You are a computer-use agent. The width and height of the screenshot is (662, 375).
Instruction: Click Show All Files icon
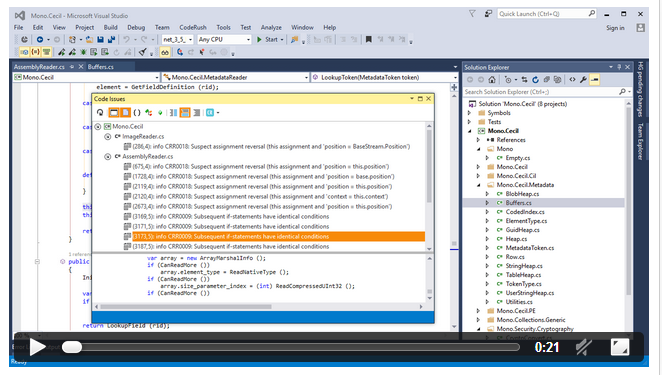point(557,79)
